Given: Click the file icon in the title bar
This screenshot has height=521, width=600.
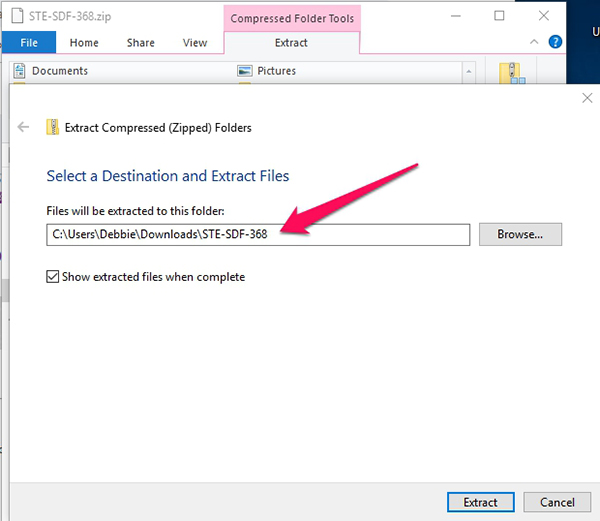Looking at the screenshot, I should (15, 16).
